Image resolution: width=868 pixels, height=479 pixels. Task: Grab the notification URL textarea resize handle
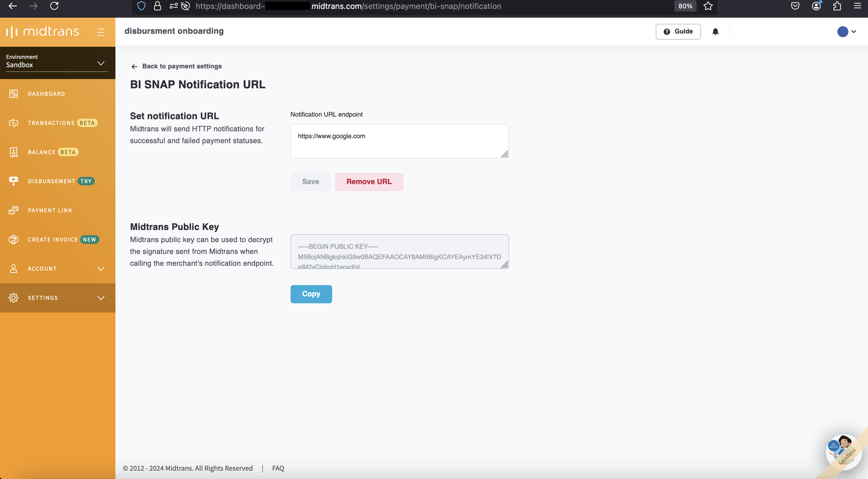click(x=504, y=154)
